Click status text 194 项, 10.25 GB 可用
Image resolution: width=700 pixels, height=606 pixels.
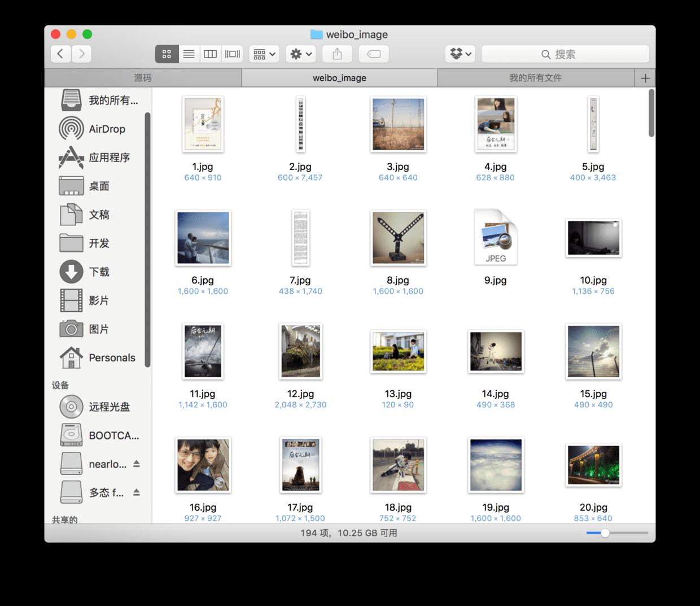(x=349, y=533)
